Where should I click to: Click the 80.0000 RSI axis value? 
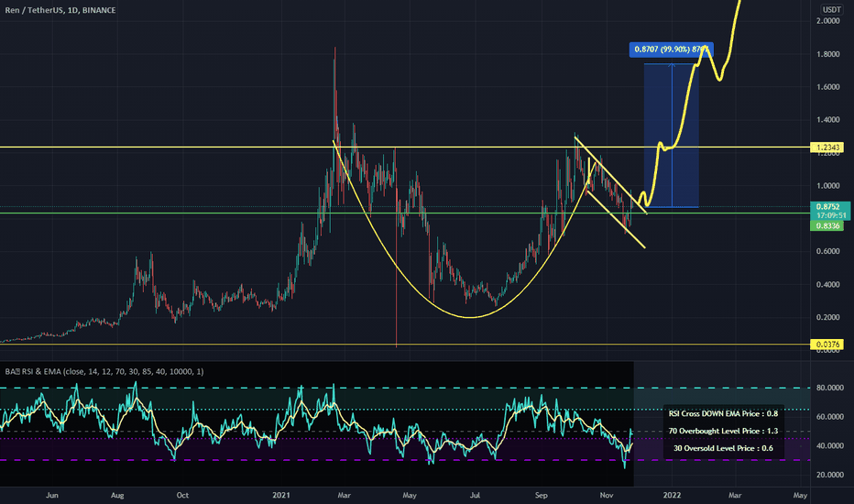click(x=829, y=388)
